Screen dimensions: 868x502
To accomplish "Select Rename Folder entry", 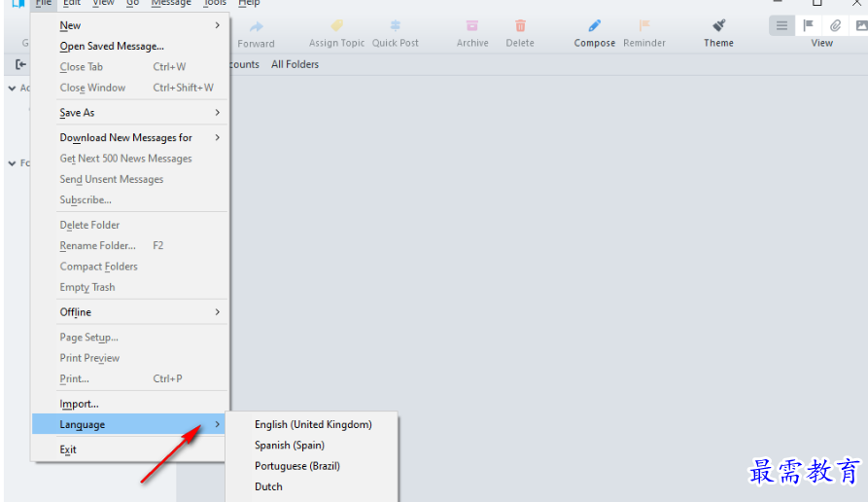I will coord(130,245).
